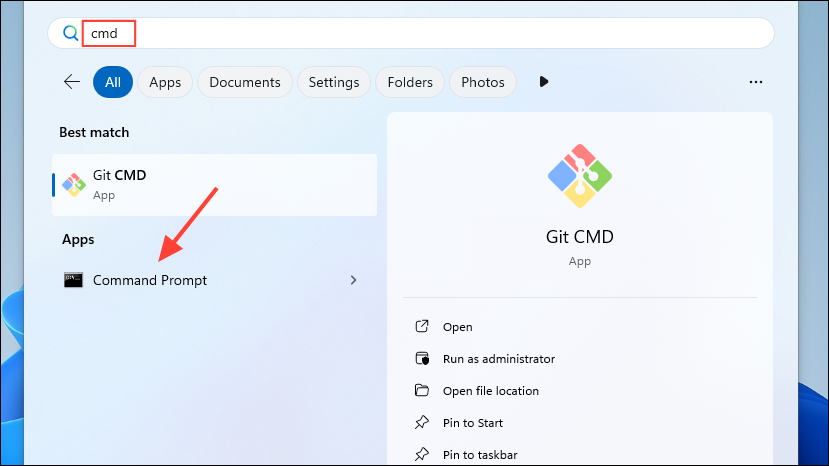Click the search box containing cmd
Image resolution: width=829 pixels, height=466 pixels.
click(411, 33)
